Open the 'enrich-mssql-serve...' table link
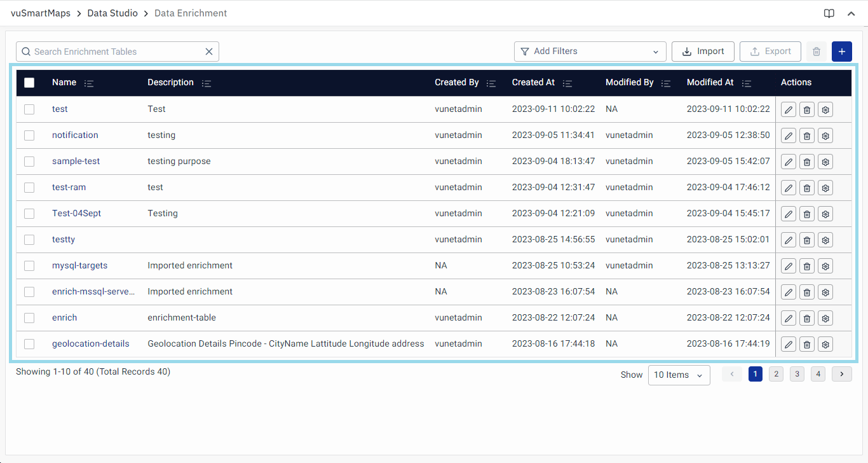The height and width of the screenshot is (463, 868). tap(93, 292)
